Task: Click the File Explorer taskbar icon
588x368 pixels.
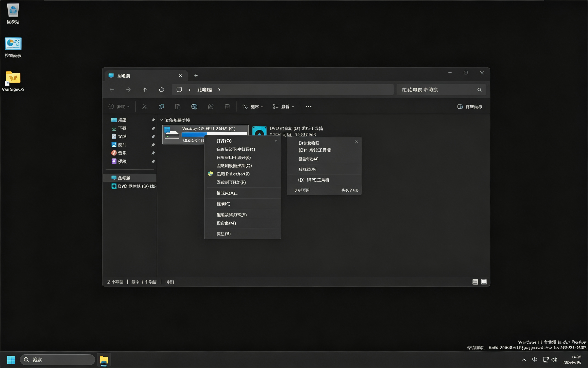Action: pyautogui.click(x=104, y=360)
